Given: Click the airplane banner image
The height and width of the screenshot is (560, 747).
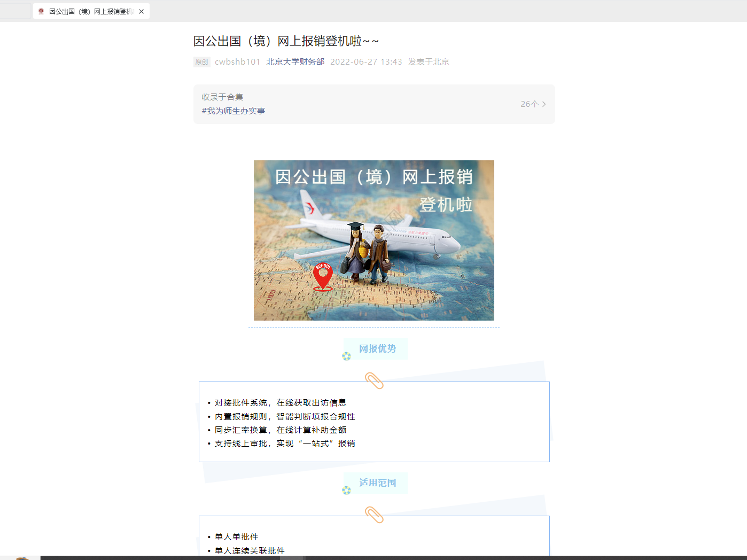Looking at the screenshot, I should point(373,240).
